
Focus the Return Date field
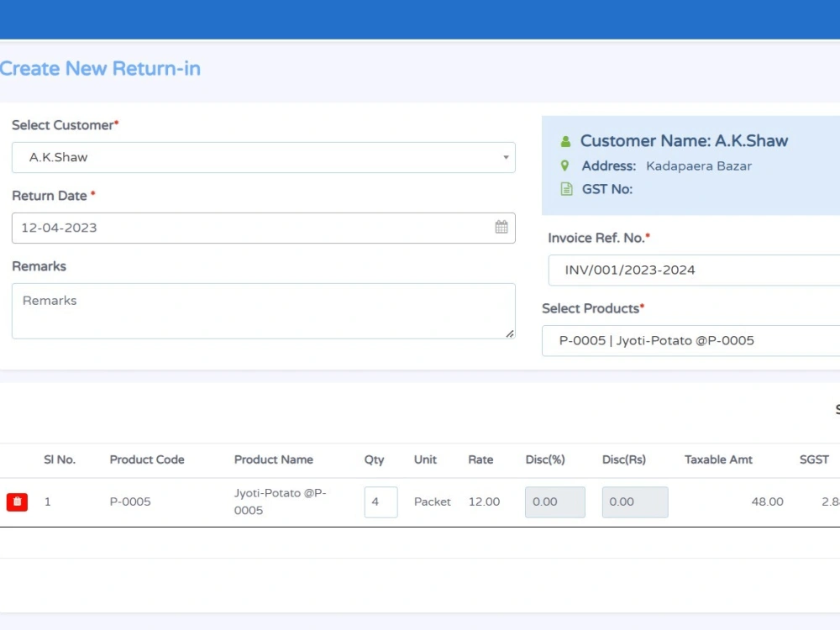[264, 228]
